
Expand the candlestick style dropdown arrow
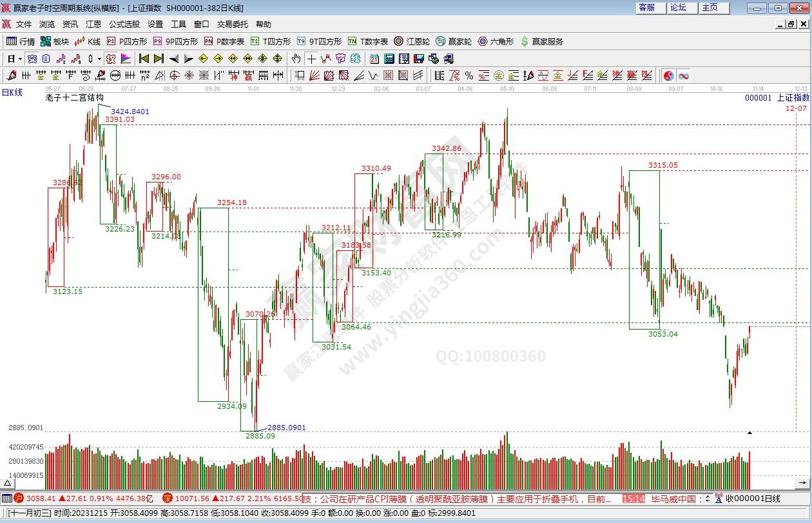(99, 59)
